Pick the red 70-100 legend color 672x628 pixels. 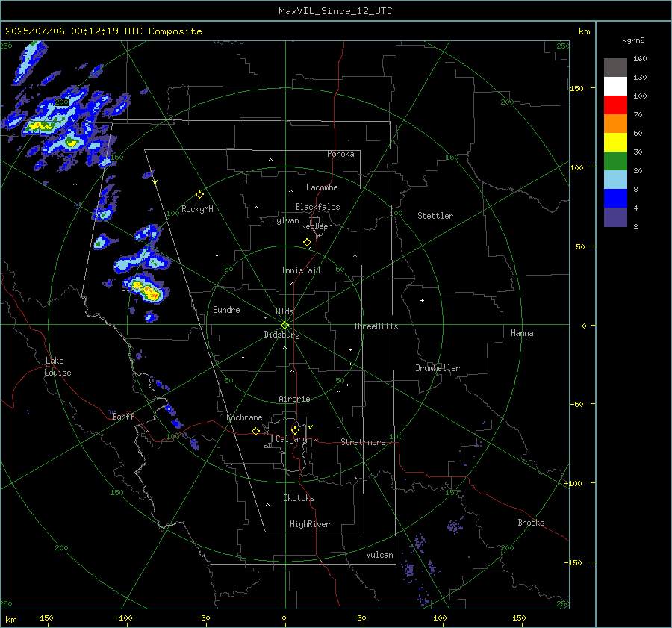(x=615, y=105)
